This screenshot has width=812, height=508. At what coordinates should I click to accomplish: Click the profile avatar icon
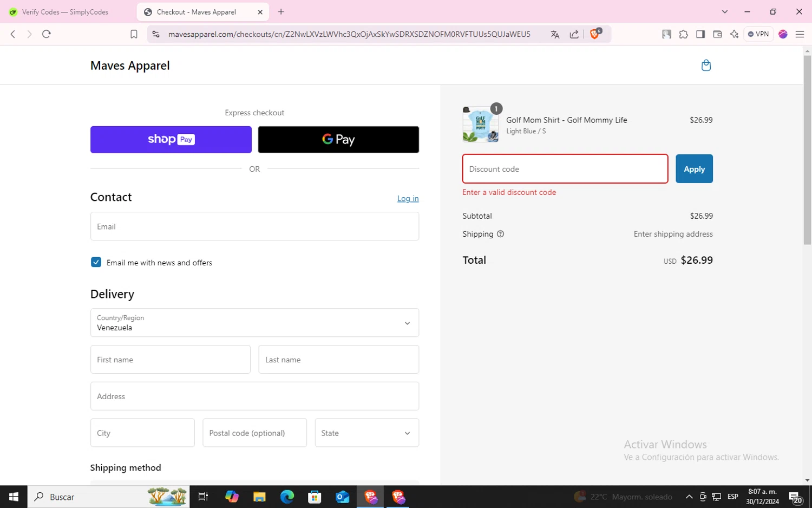pos(783,34)
